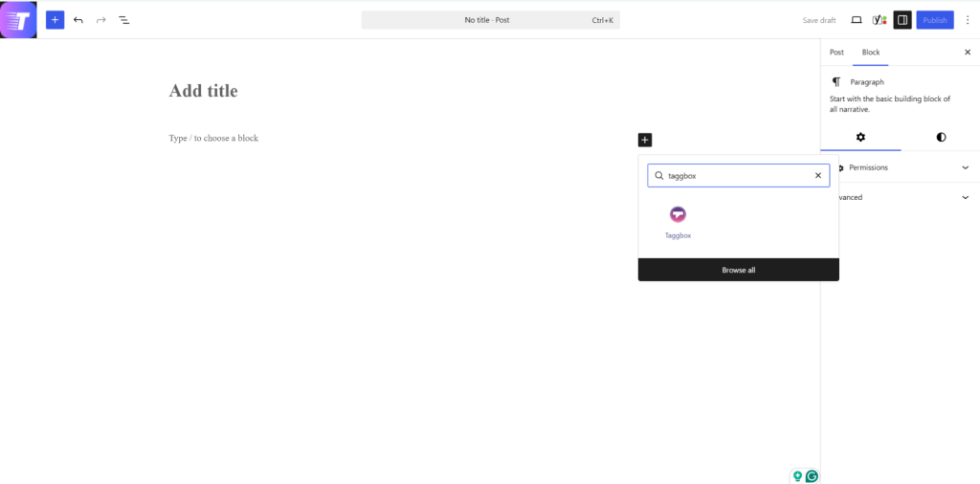
Task: Click Browse all blocks
Action: tap(738, 270)
